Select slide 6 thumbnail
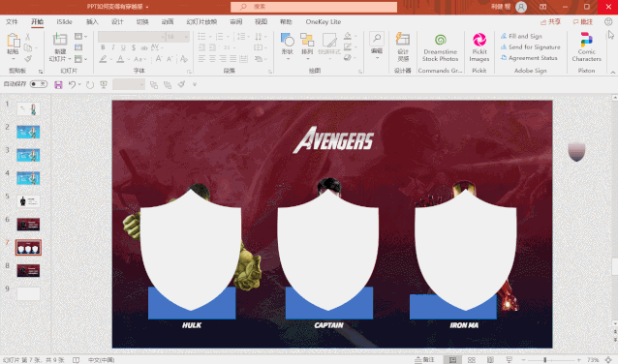The height and width of the screenshot is (364, 618). coord(28,225)
